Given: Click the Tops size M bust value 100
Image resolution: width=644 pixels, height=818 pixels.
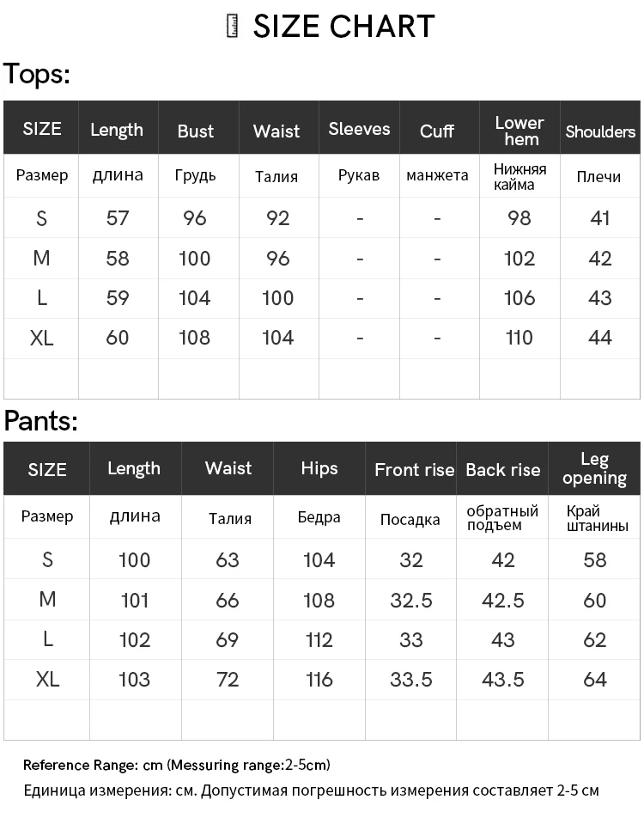Looking at the screenshot, I should tap(195, 259).
